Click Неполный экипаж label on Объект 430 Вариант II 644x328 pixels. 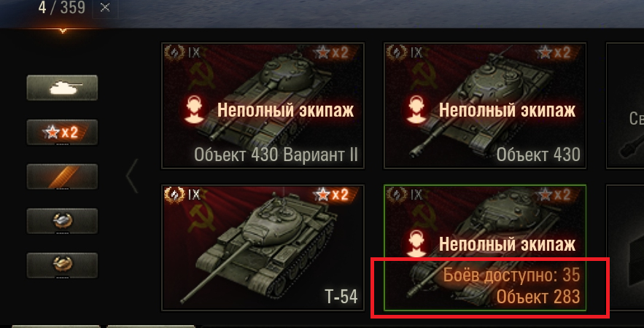(285, 110)
